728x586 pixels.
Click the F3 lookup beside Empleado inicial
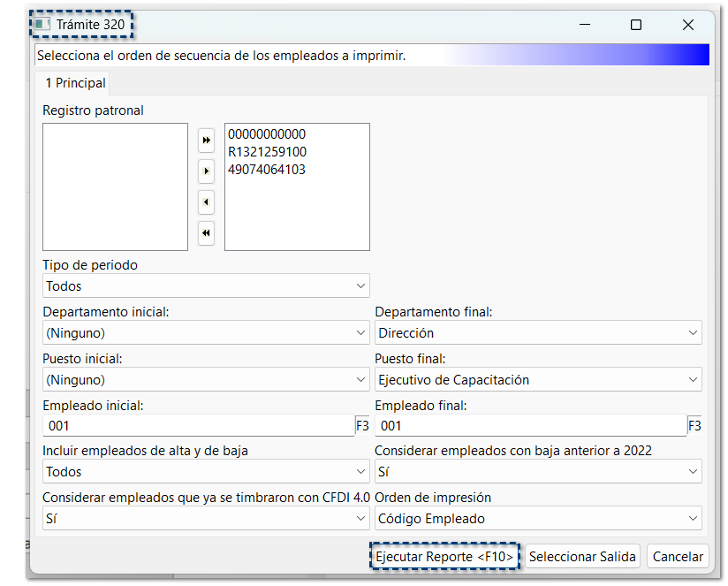(362, 425)
